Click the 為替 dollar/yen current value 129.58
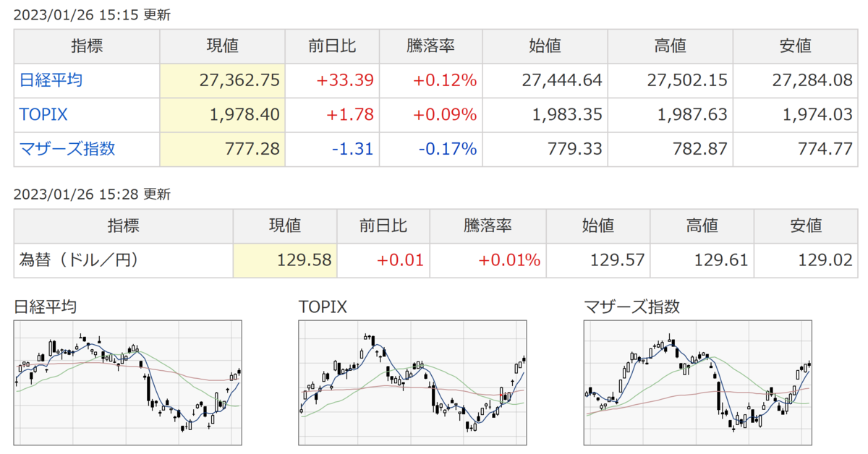868x454 pixels. 305,260
